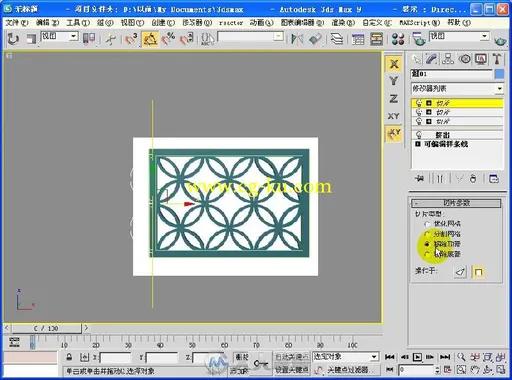The height and width of the screenshot is (380, 512).
Task: Toggle lightbulb of highlighted top Slice modifier
Action: coord(419,103)
